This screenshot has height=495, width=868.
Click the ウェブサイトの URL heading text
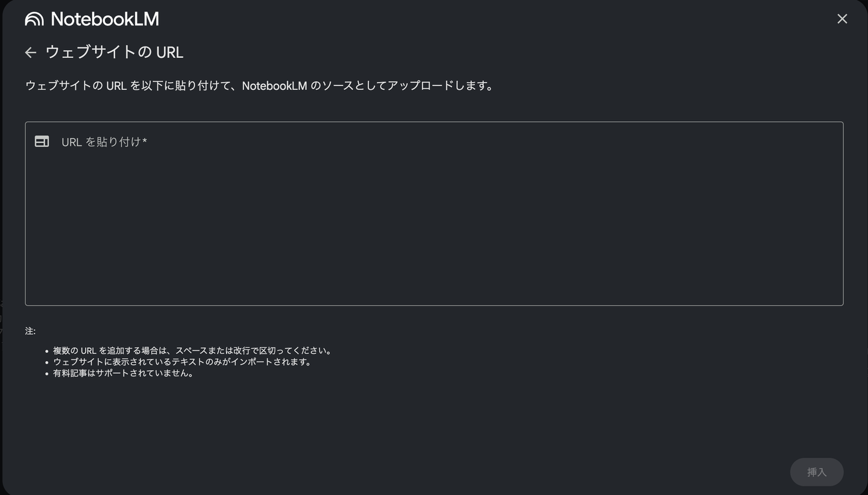click(114, 52)
